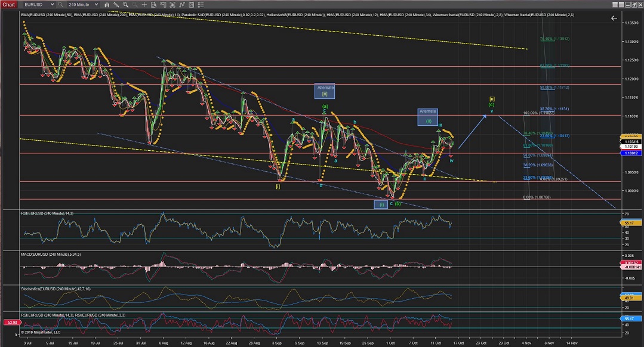Click the green (a) wave label
The height and width of the screenshot is (347, 644).
coord(325,107)
